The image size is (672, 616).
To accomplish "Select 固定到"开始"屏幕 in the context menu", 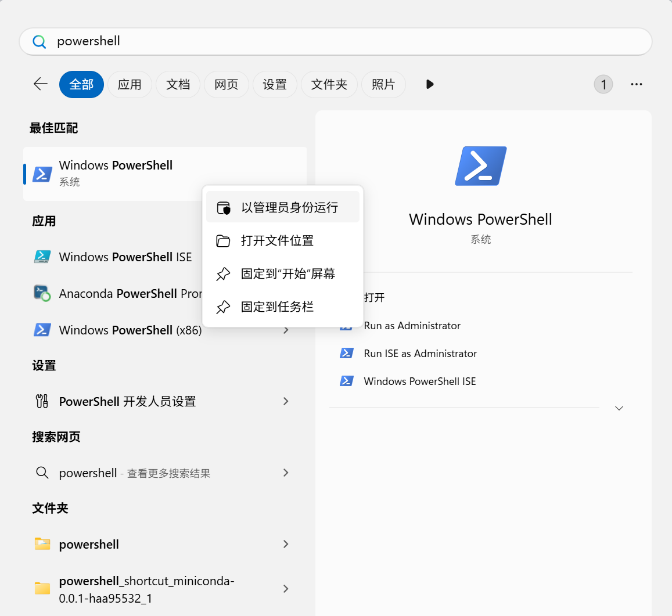I will point(282,273).
